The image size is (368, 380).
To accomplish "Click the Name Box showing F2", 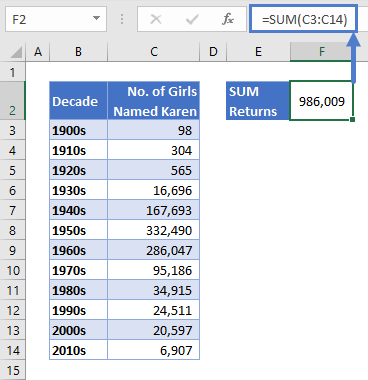I will (56, 19).
